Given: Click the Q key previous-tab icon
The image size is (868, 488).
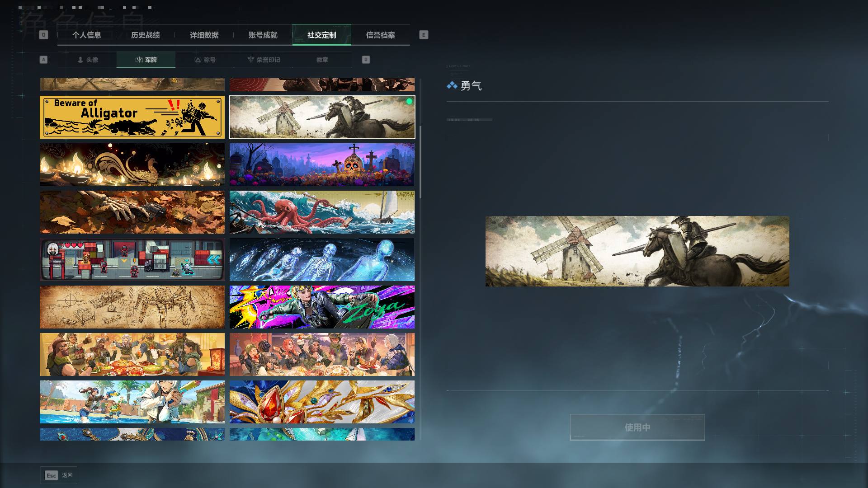Looking at the screenshot, I should pyautogui.click(x=43, y=35).
